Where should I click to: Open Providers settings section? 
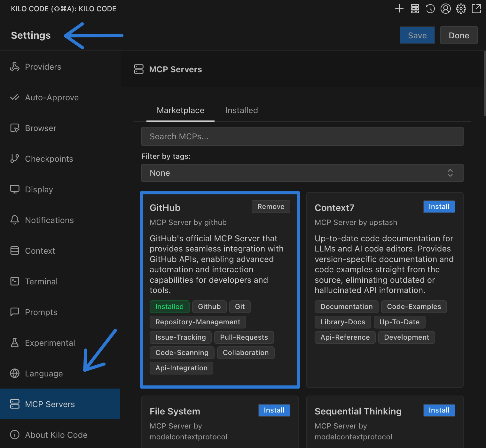click(60, 66)
